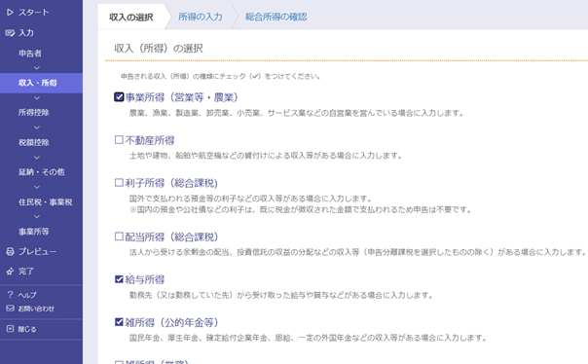Select 事業所等 in the sidebar
588x364 pixels.
[34, 232]
